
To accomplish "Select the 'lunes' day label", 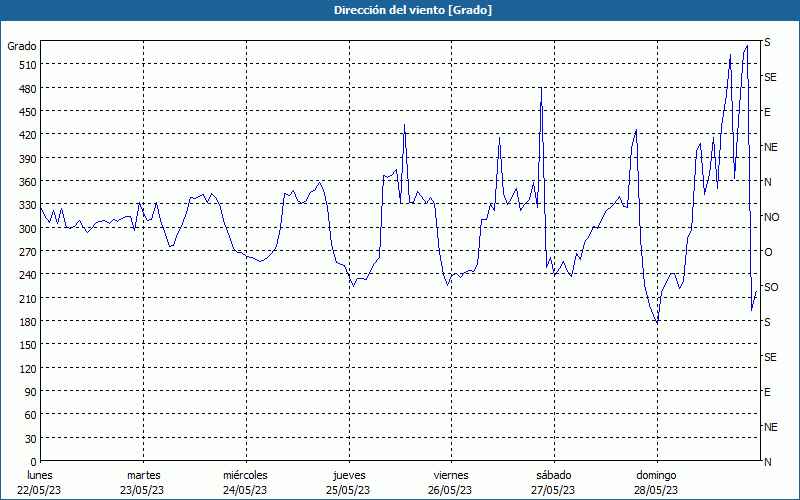I will pyautogui.click(x=40, y=476).
